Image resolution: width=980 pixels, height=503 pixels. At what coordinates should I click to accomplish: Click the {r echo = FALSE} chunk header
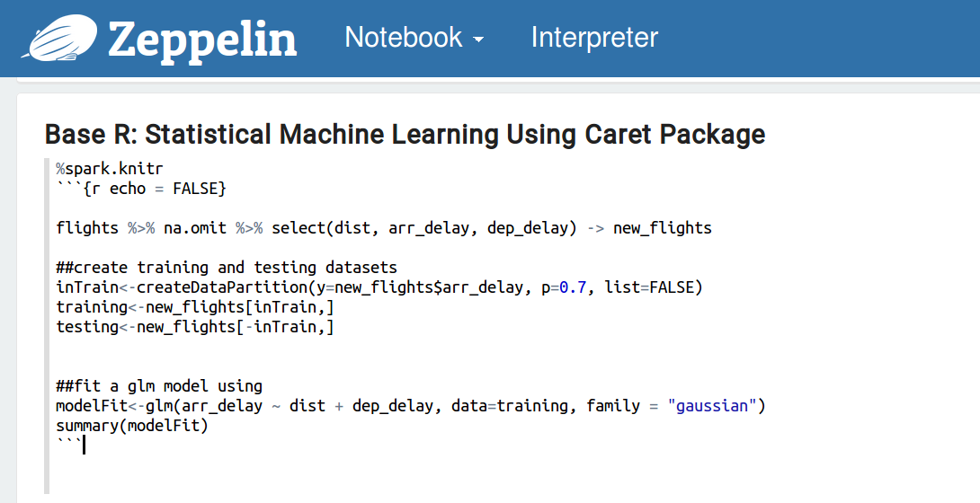point(155,189)
